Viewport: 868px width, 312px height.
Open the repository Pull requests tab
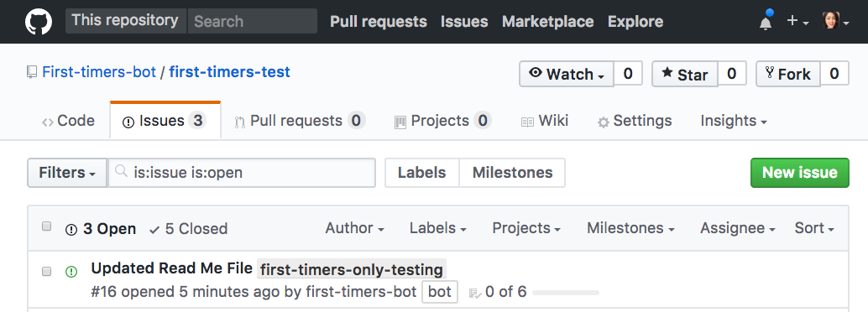(x=300, y=121)
